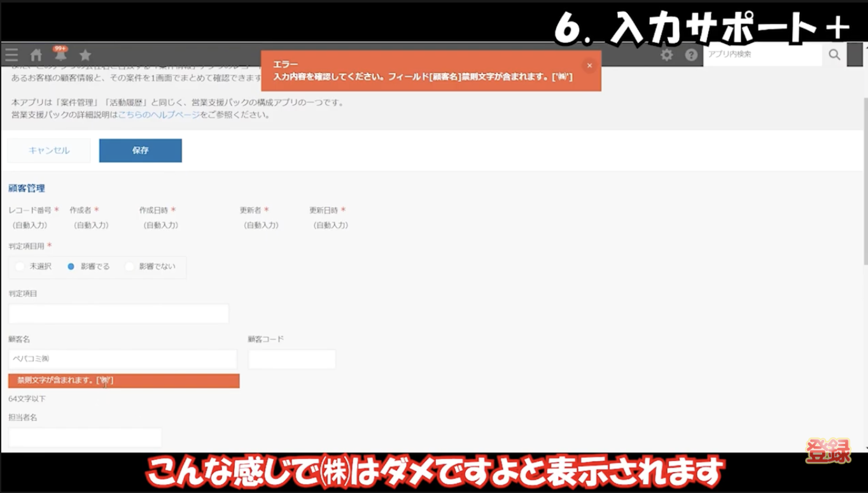
Task: Click the help question mark icon
Action: tap(691, 55)
